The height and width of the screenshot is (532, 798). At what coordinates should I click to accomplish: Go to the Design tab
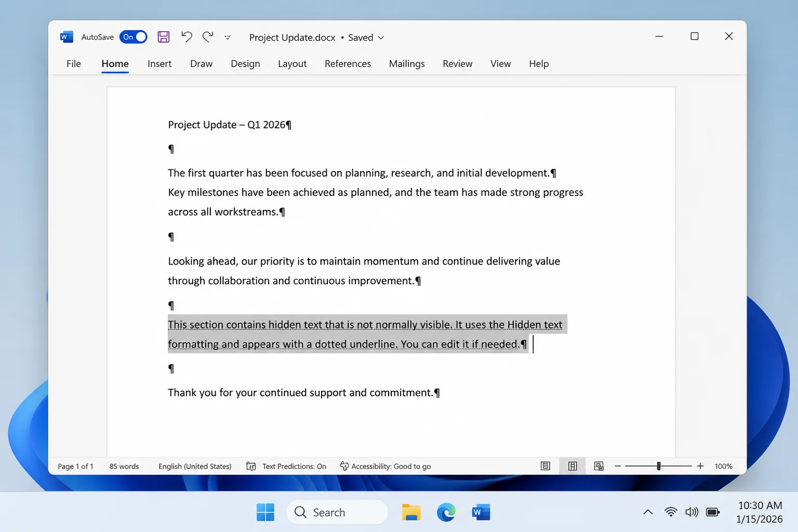pos(245,63)
